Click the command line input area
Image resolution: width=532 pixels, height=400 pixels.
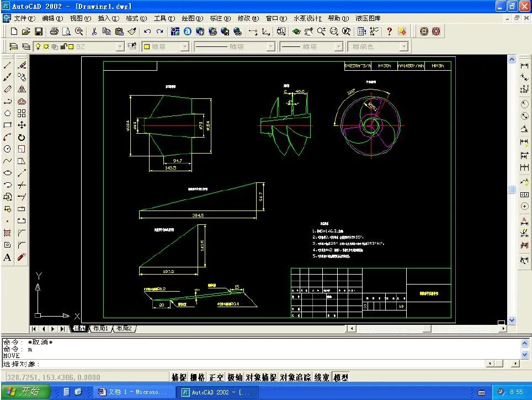click(244, 364)
